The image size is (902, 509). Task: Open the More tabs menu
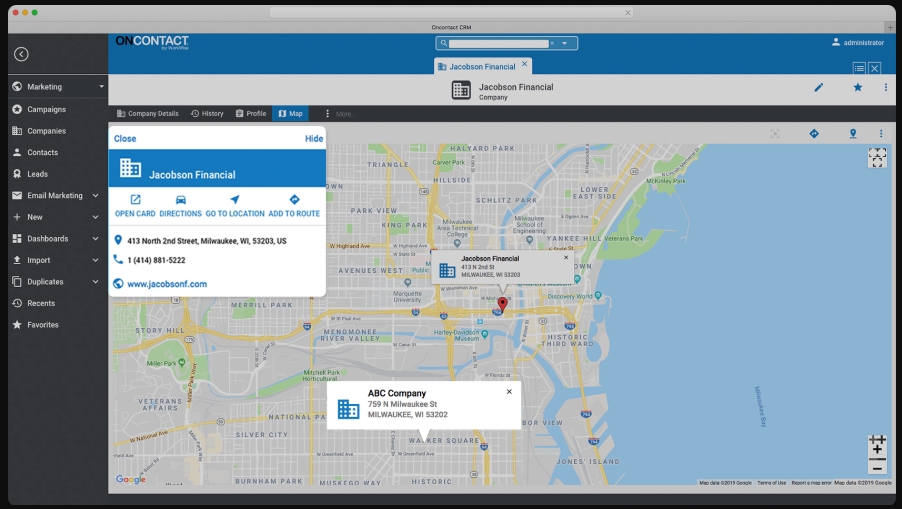coord(339,114)
